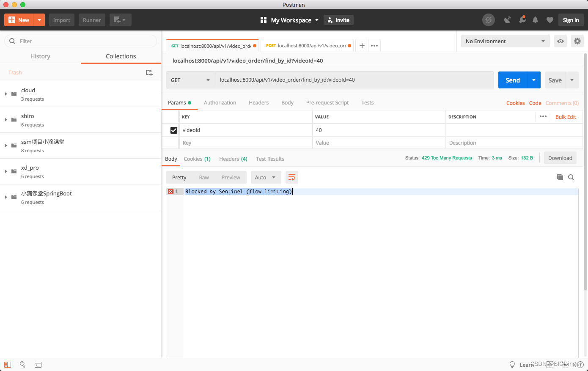
Task: Open the New button dropdown arrow
Action: 39,20
